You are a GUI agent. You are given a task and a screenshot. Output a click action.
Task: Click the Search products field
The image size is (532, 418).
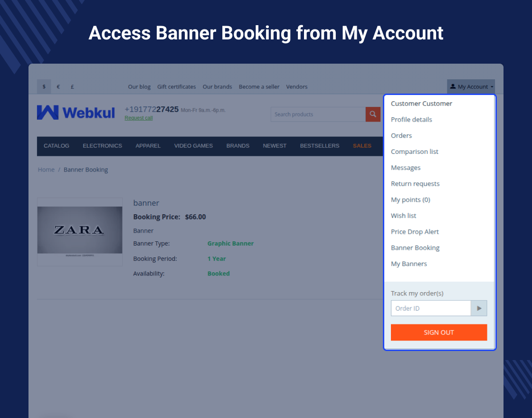[318, 114]
